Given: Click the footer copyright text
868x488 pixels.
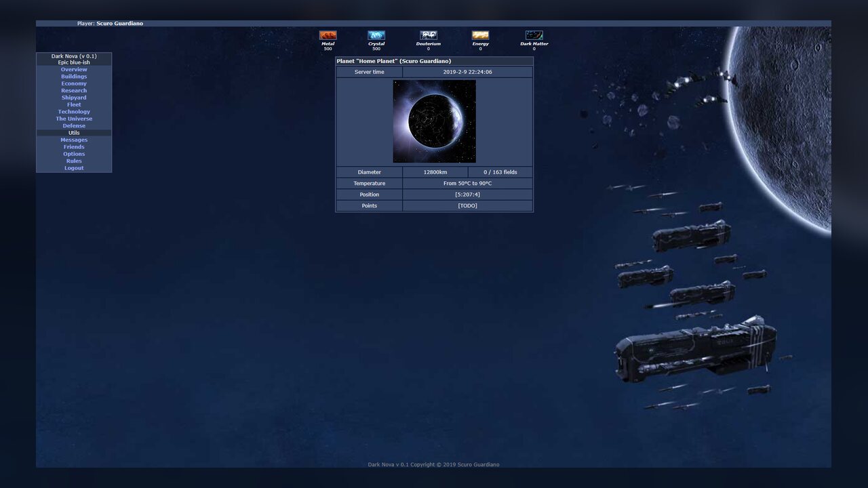Looking at the screenshot, I should coord(434,464).
